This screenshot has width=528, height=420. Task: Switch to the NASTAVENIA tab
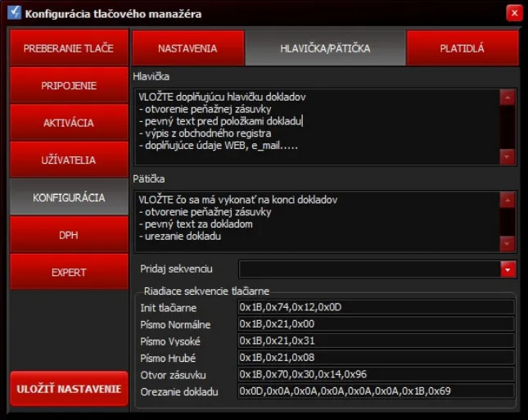188,48
